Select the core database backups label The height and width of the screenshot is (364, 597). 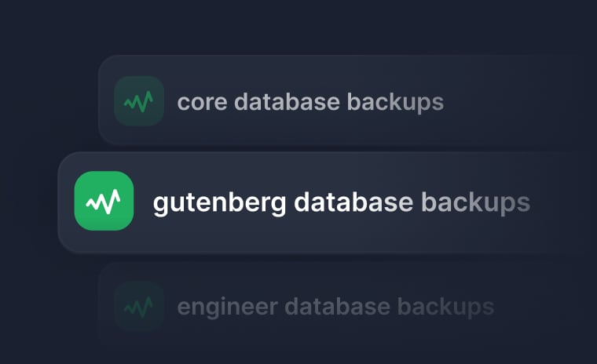[310, 102]
